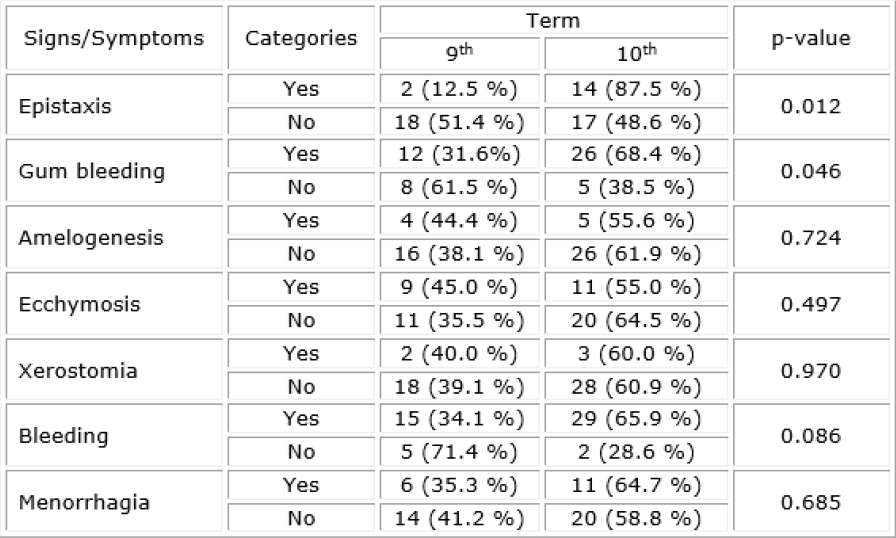896x538 pixels.
Task: Select the 0.970 p-value cell
Action: [811, 370]
